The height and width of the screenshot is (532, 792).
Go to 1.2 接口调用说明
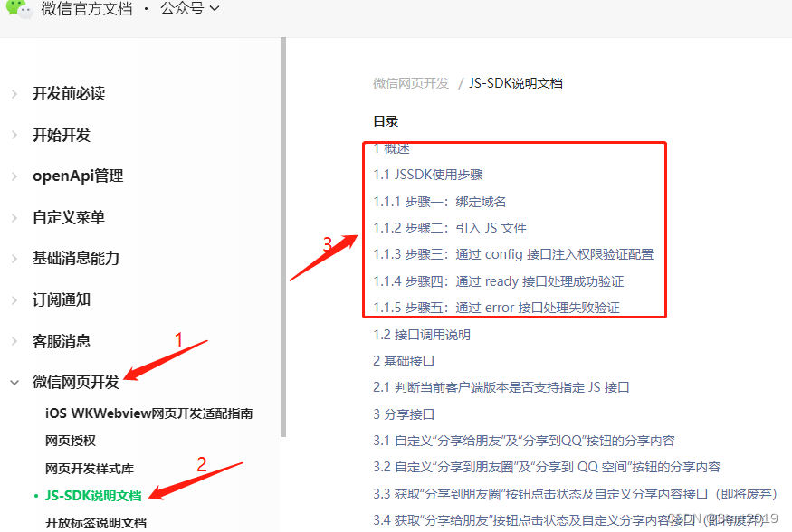coord(422,335)
